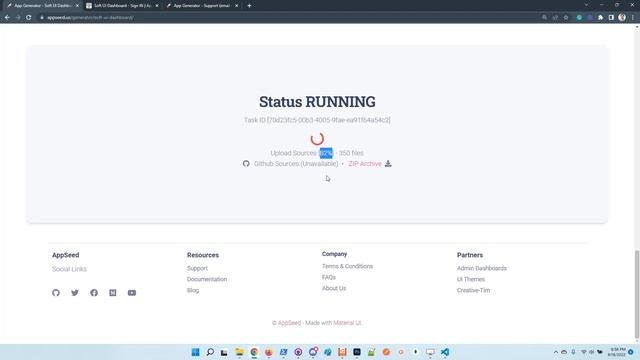Viewport: 640px width, 360px height.
Task: Click the Wi-Fi network tray icon
Action: (584, 352)
